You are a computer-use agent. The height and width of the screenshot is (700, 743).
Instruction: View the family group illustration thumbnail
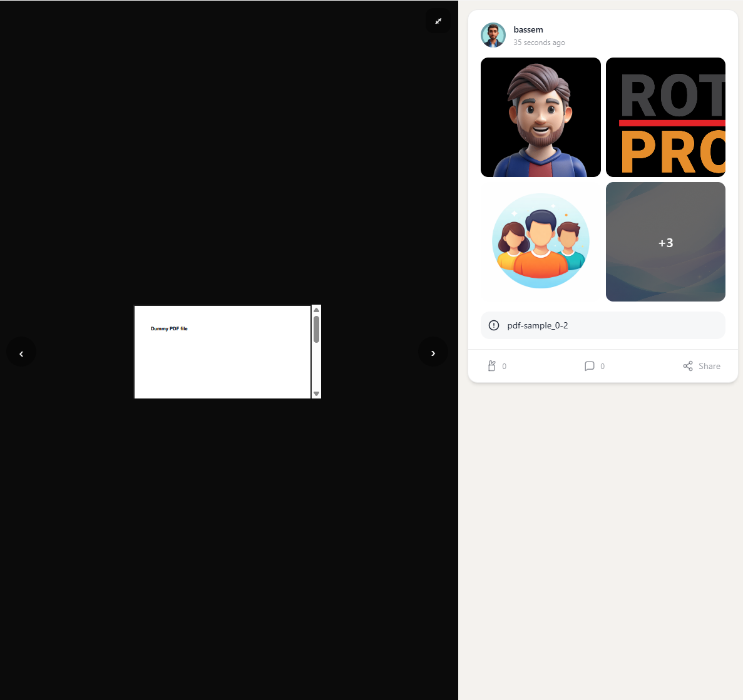click(541, 241)
